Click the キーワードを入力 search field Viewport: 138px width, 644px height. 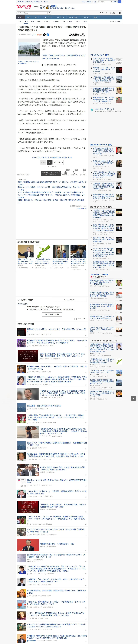pyautogui.click(x=32, y=13)
